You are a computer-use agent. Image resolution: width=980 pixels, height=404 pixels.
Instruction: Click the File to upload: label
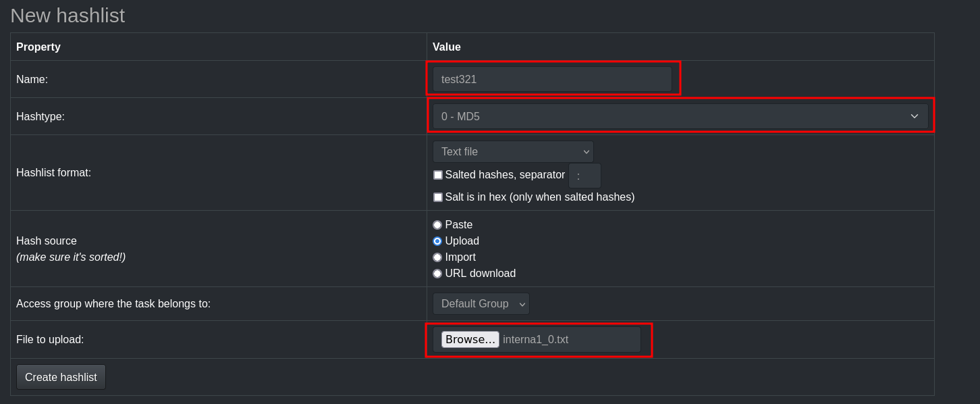pyautogui.click(x=50, y=340)
